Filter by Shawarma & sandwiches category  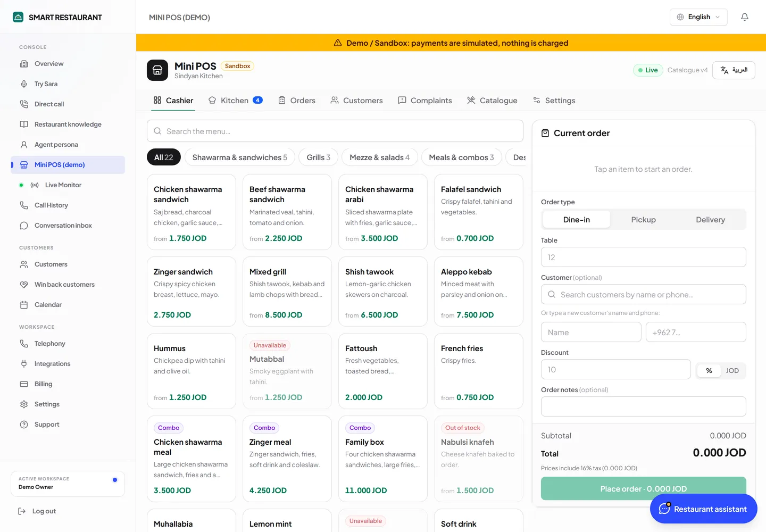240,157
